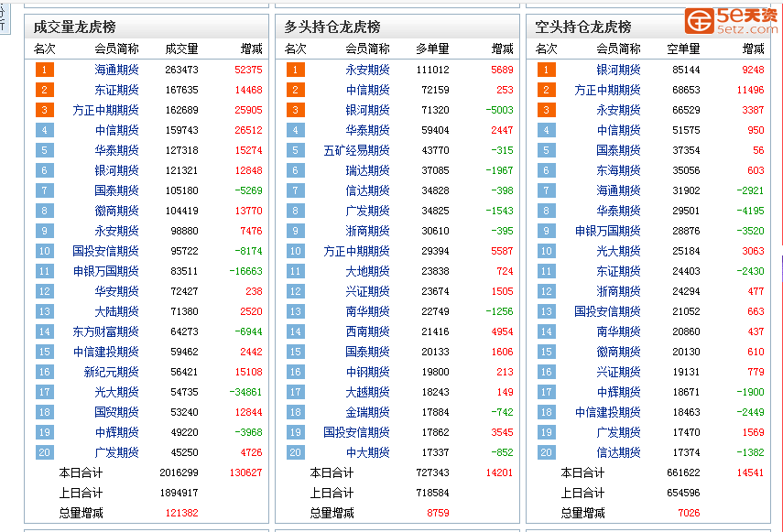Click the 大地期货 member link

coord(367,271)
